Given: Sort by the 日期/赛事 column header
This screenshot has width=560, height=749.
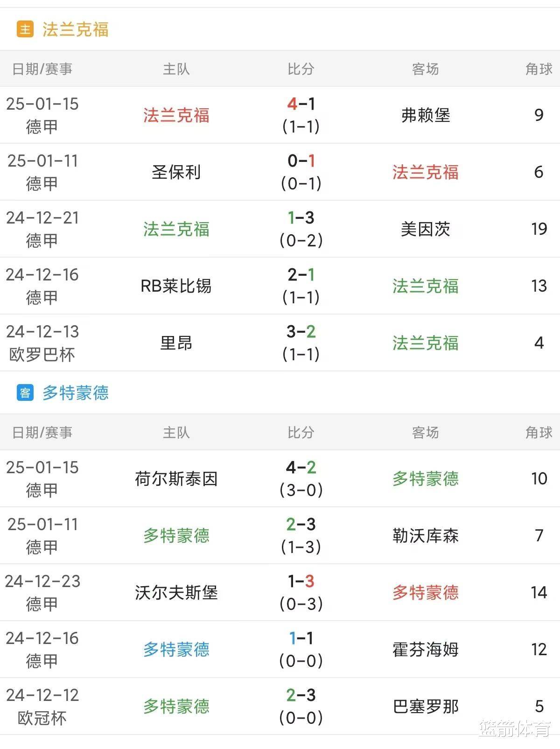Looking at the screenshot, I should [x=42, y=68].
